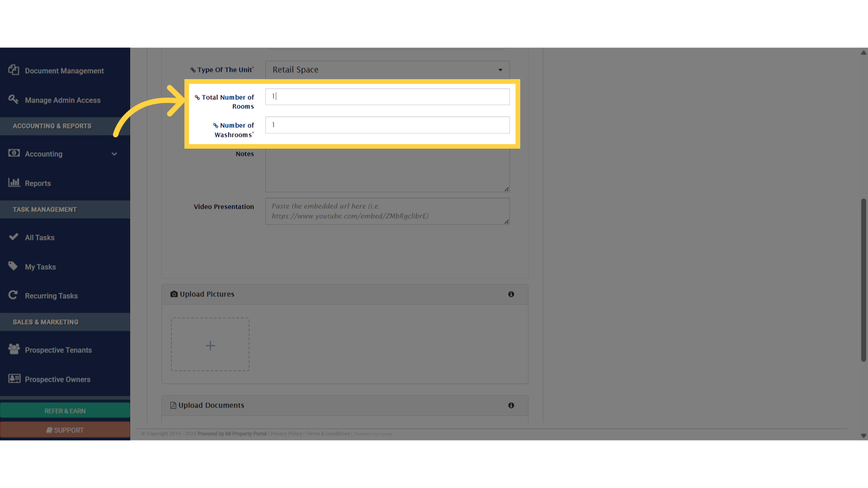Image resolution: width=868 pixels, height=488 pixels.
Task: Click the add picture plus box
Action: tap(210, 345)
